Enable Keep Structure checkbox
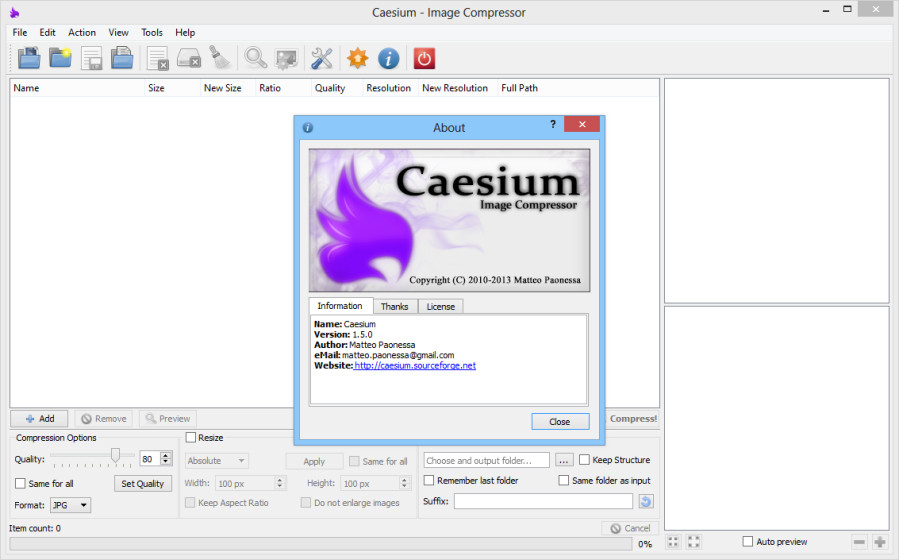Screen dimensions: 899x560 click(x=584, y=460)
